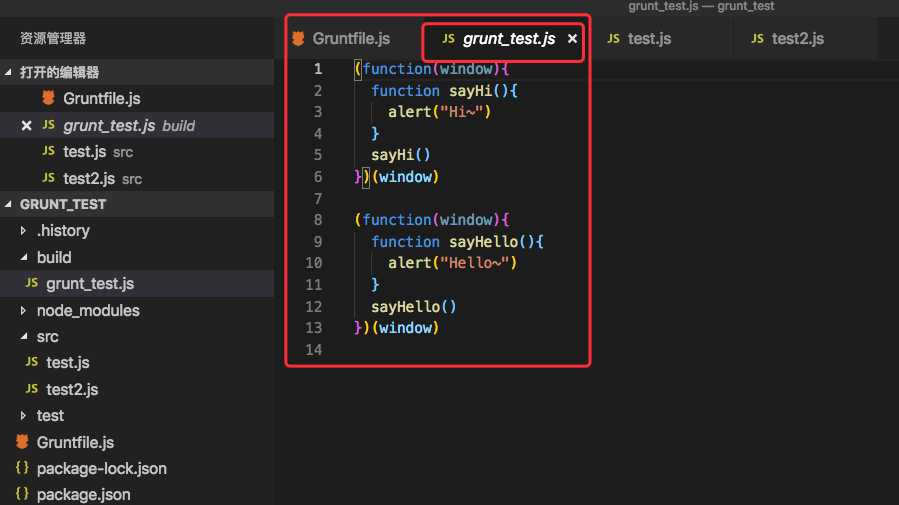Click the JS icon on test2.js tab
This screenshot has width=899, height=505.
pyautogui.click(x=757, y=38)
